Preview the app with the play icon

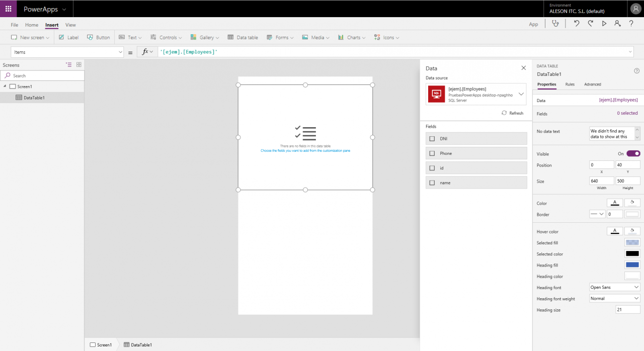click(603, 24)
